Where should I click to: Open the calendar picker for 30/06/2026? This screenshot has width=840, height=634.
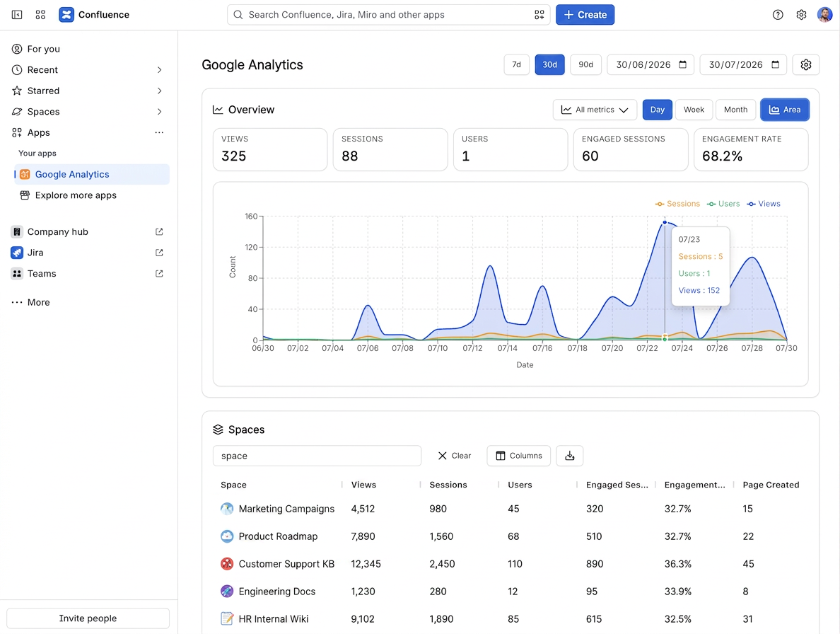(682, 64)
